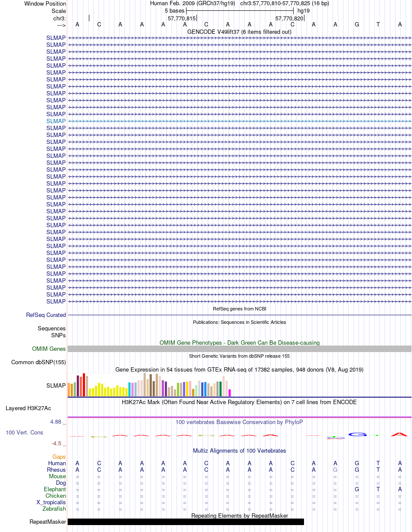Open the Sequences SNPs track label

click(x=52, y=332)
